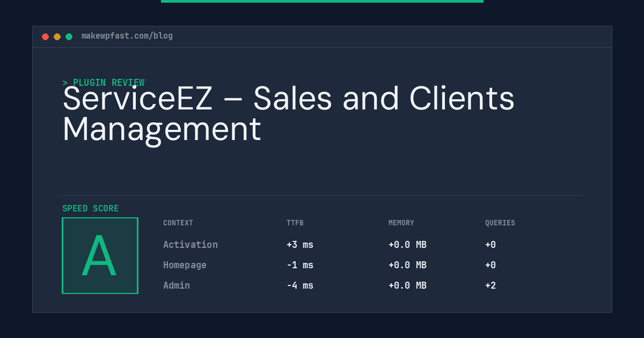Click the Admin memory value +0.0 MB
Screen dimensions: 644x338
pos(407,285)
